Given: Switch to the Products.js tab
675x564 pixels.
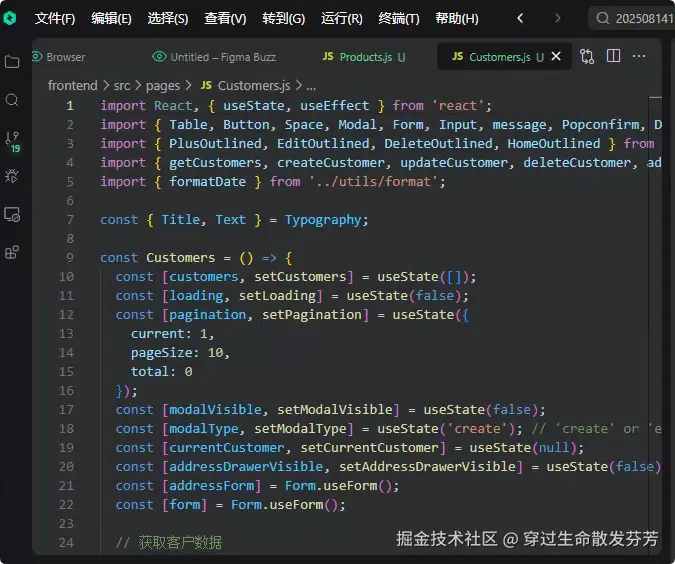Looking at the screenshot, I should click(364, 57).
